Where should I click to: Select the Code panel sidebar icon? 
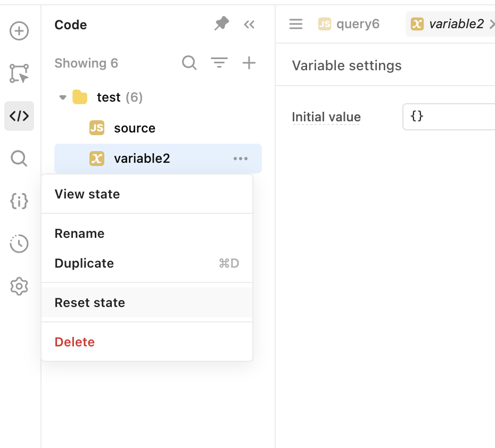[x=19, y=116]
